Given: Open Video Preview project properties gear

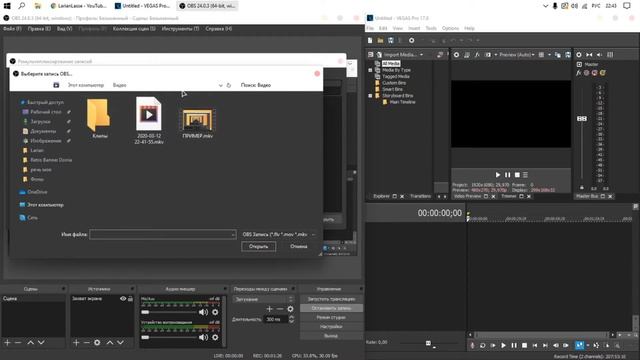Looking at the screenshot, I should click(456, 55).
